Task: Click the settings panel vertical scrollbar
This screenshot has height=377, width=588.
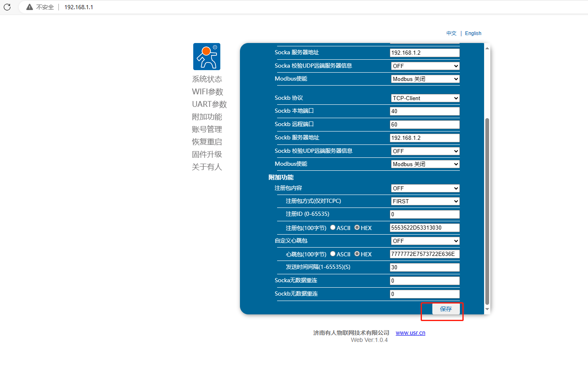Action: (487, 209)
